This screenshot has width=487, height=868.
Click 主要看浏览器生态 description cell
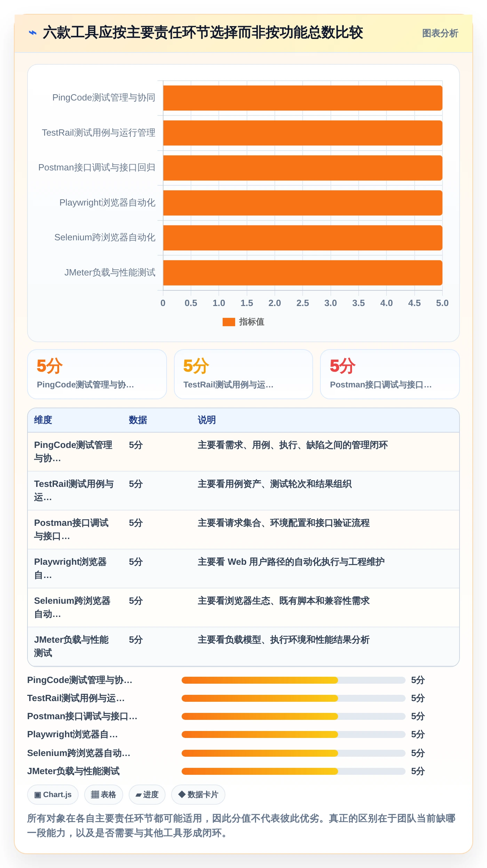coord(284,601)
